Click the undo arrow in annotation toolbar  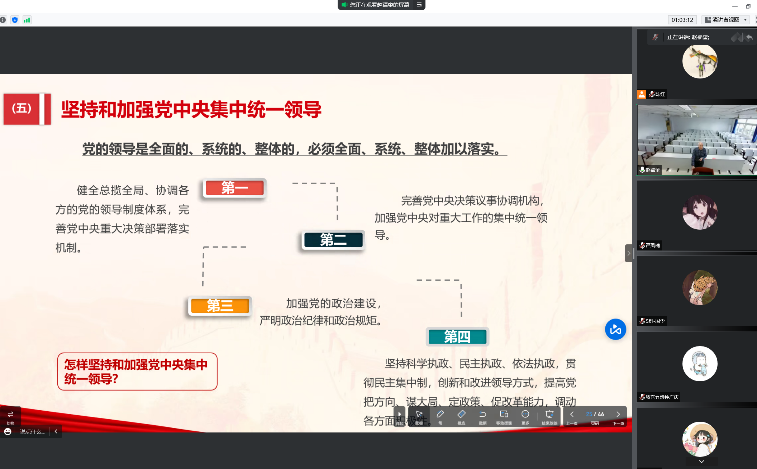coord(483,414)
